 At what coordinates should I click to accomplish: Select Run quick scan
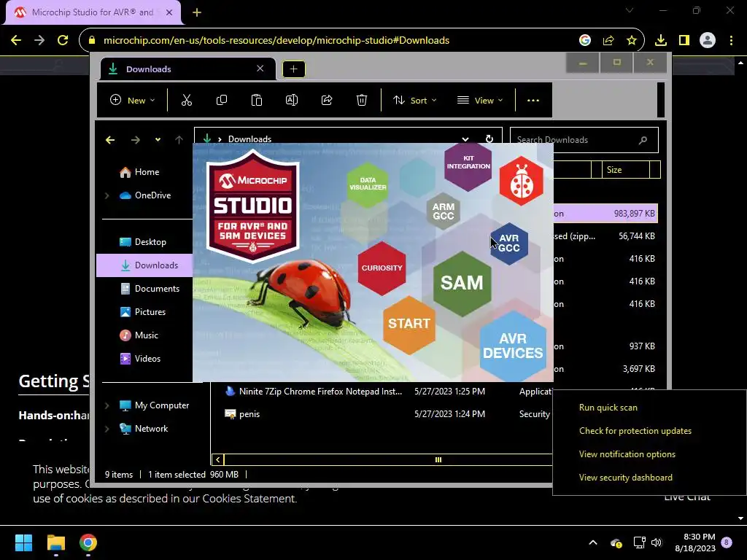pos(608,408)
